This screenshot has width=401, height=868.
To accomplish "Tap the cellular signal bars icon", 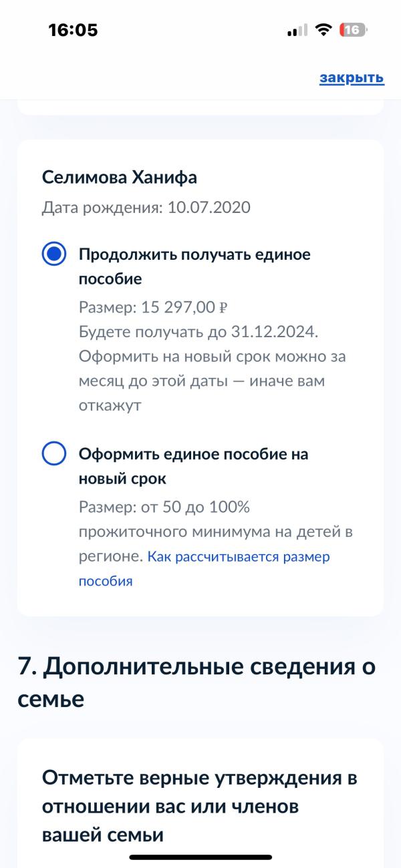I will 297,31.
